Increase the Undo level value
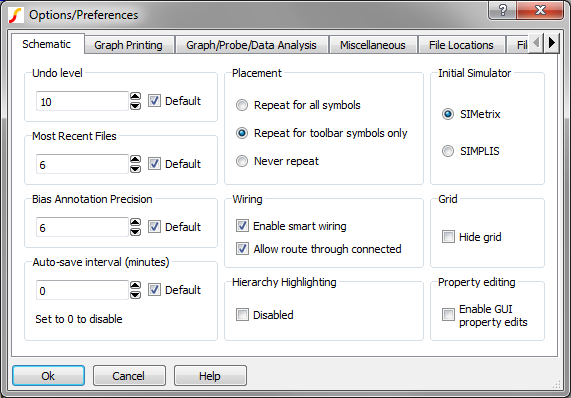Screen dimensions: 571x398 coord(135,96)
